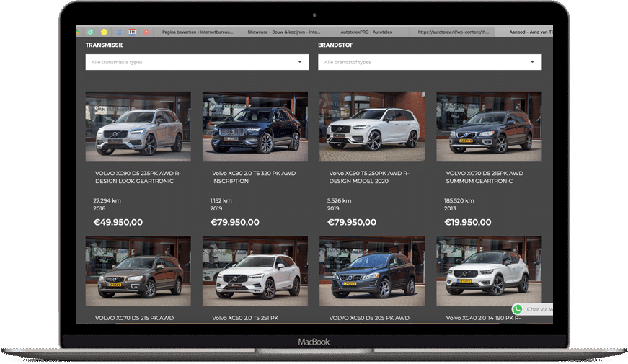Switch to autotelex.nl wp-content tab
Image resolution: width=628 pixels, height=364 pixels.
[x=452, y=32]
